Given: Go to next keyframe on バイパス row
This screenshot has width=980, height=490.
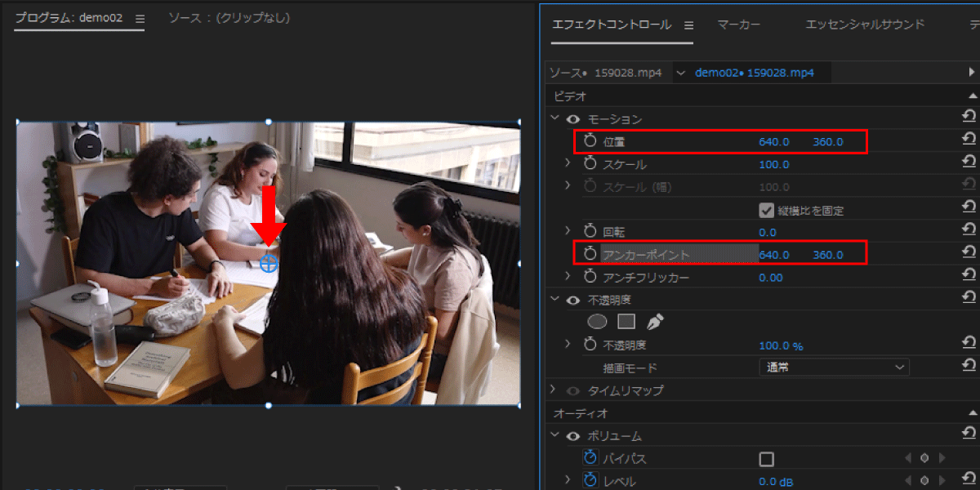Looking at the screenshot, I should pos(942,458).
